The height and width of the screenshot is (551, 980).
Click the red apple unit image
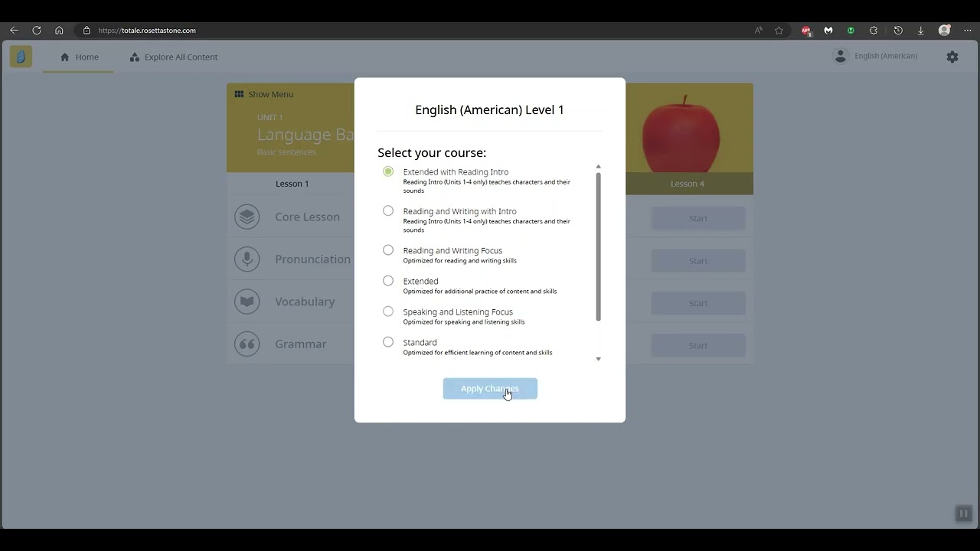coord(681,134)
